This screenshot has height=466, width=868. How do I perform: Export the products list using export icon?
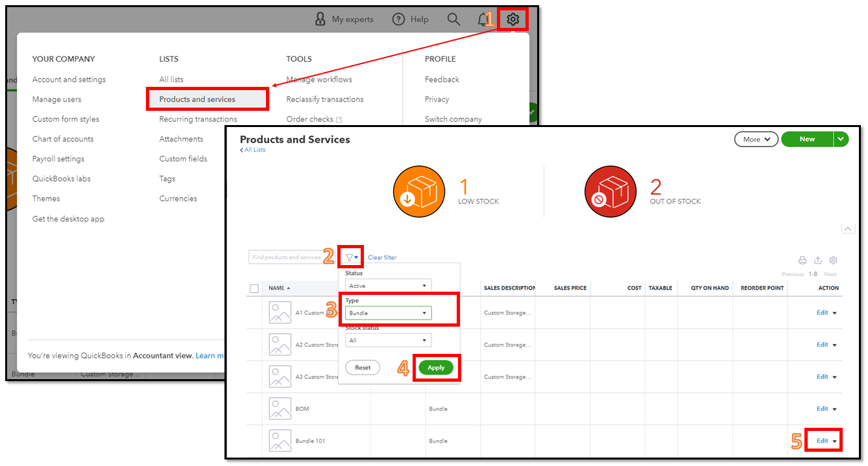coord(818,260)
